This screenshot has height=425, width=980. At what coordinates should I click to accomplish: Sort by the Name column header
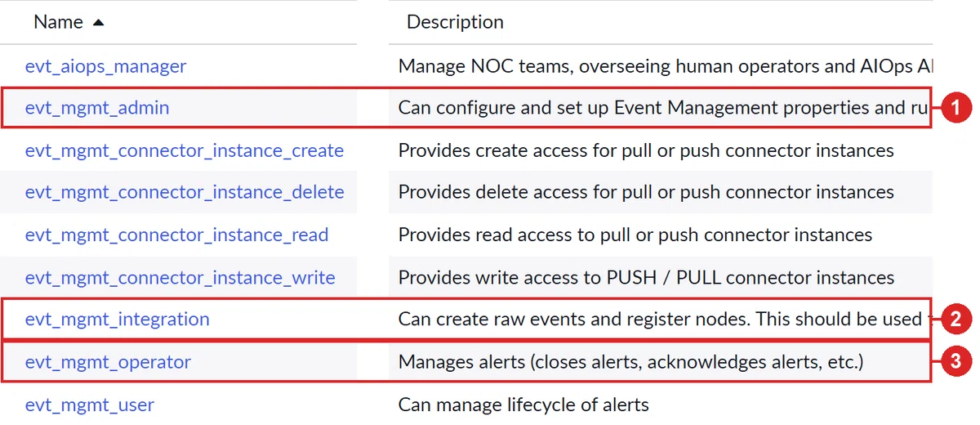click(58, 22)
